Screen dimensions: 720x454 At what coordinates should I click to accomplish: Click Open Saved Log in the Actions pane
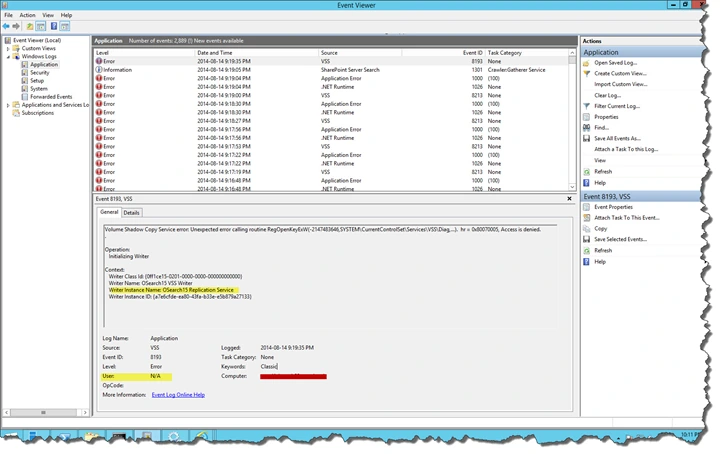point(615,62)
